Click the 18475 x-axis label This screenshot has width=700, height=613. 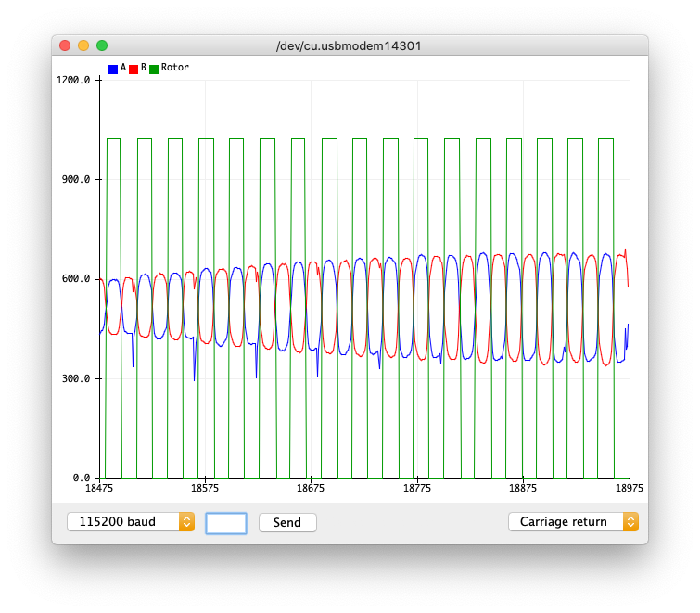[x=99, y=488]
